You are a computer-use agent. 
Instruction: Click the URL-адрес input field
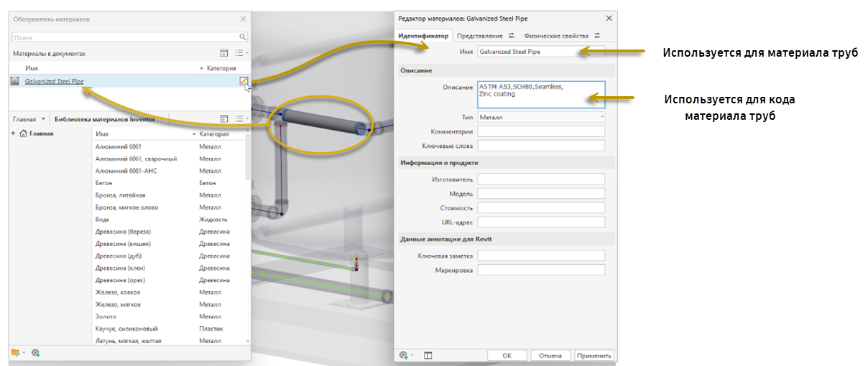541,222
